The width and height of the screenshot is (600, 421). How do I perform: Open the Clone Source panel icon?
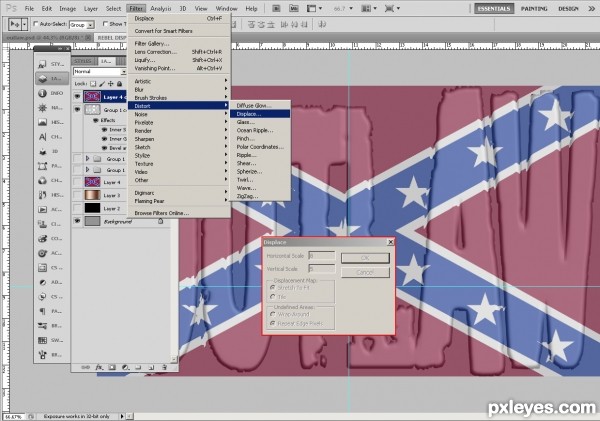pos(42,224)
